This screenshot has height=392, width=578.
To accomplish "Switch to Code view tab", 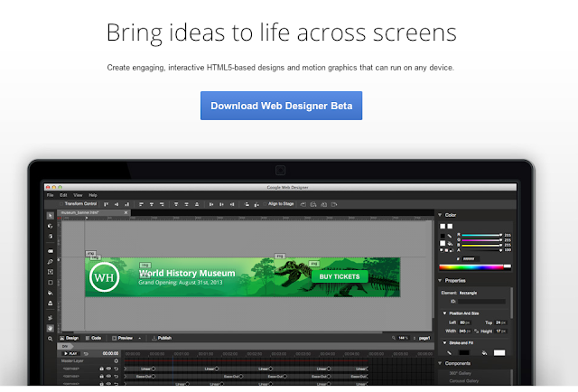I will pyautogui.click(x=93, y=338).
